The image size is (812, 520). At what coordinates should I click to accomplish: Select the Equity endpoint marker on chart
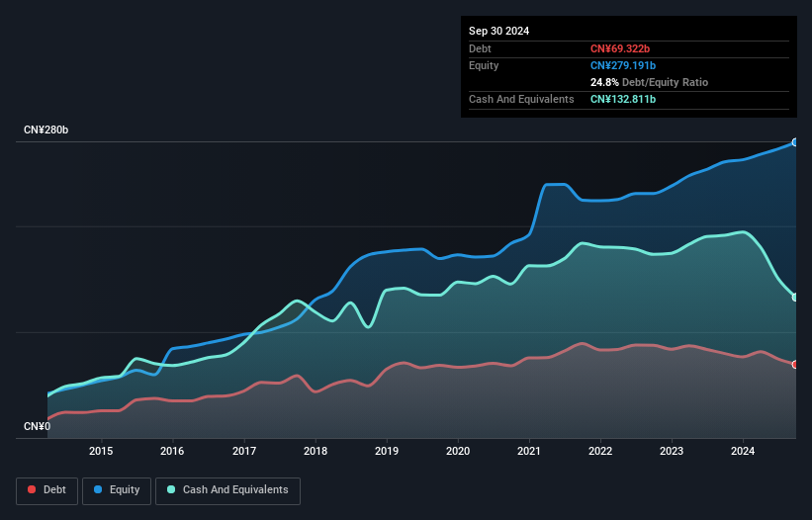795,142
